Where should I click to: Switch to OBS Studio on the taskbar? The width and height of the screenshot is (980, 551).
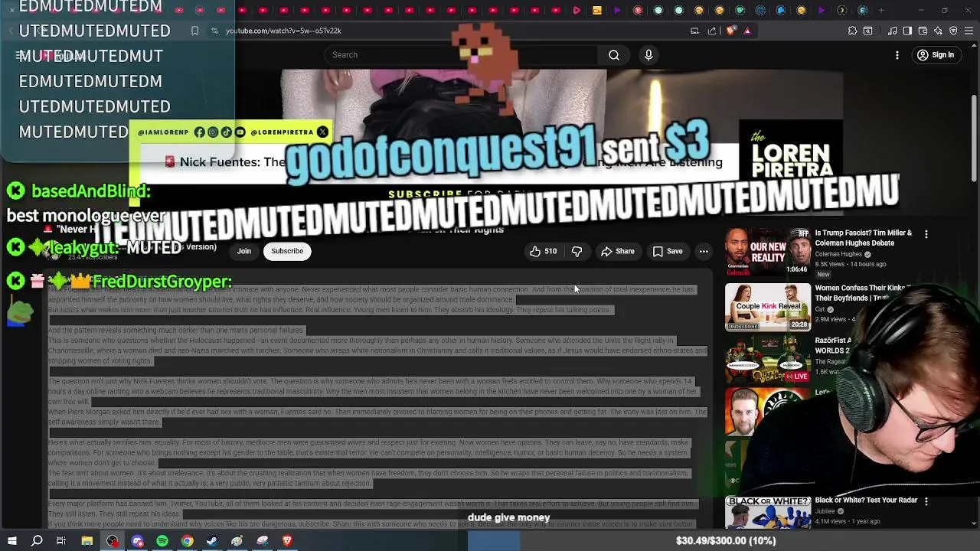[113, 541]
